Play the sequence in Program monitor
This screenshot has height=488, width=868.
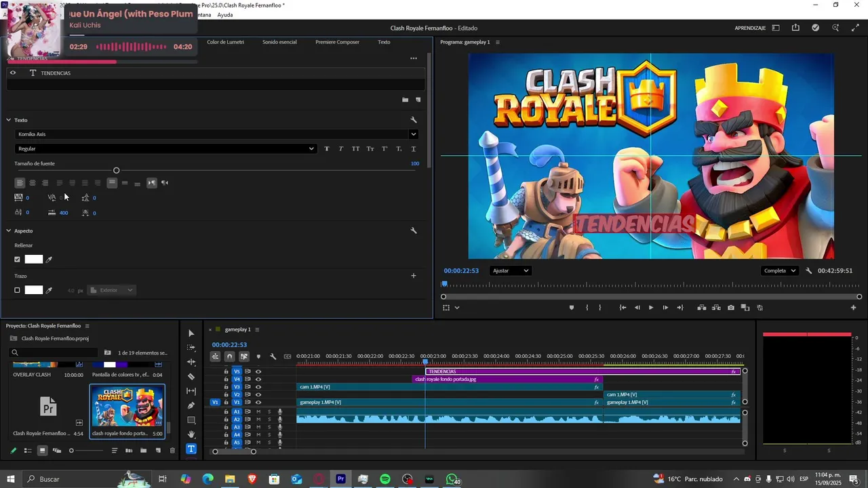[x=651, y=308]
